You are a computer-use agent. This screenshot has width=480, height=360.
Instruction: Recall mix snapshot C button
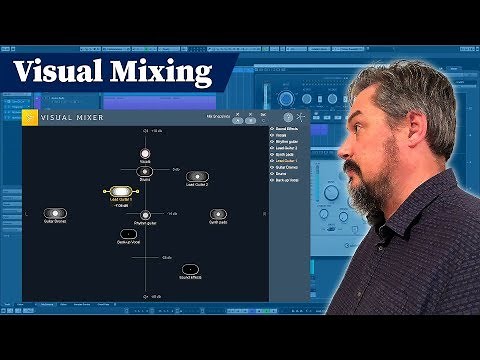tap(263, 121)
